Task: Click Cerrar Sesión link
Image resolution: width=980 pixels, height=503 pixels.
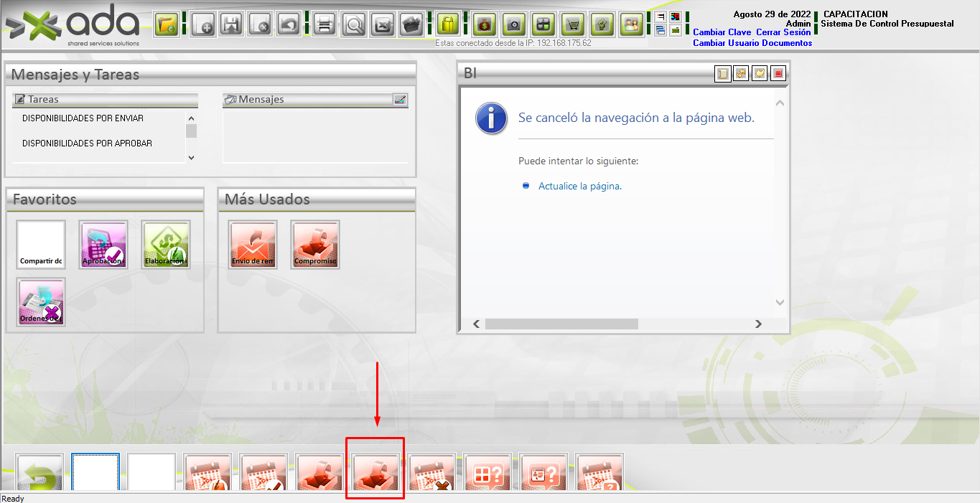Action: [x=783, y=32]
